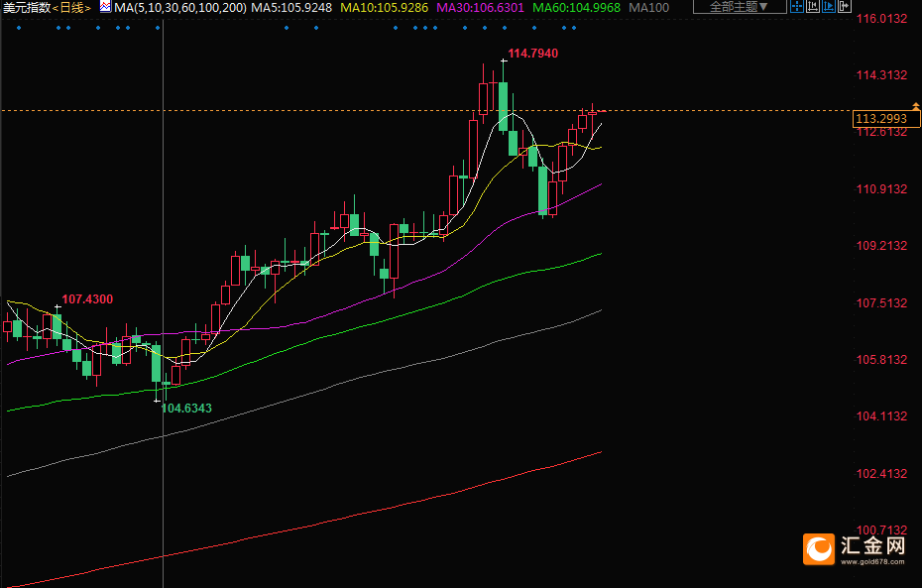Click the 109.2132 axis value
This screenshot has width=922, height=588.
pos(881,245)
